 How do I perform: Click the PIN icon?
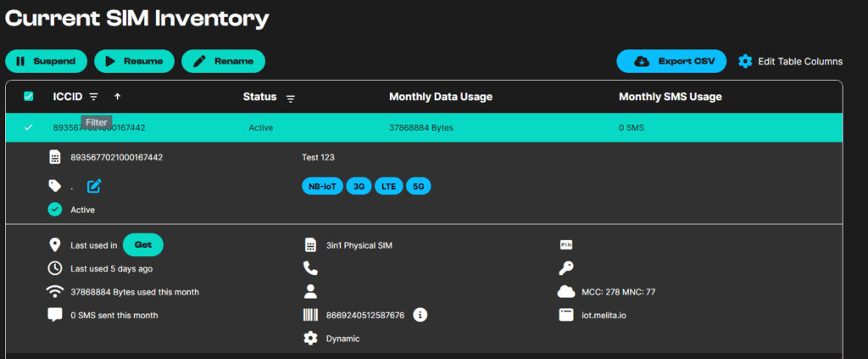click(x=566, y=245)
